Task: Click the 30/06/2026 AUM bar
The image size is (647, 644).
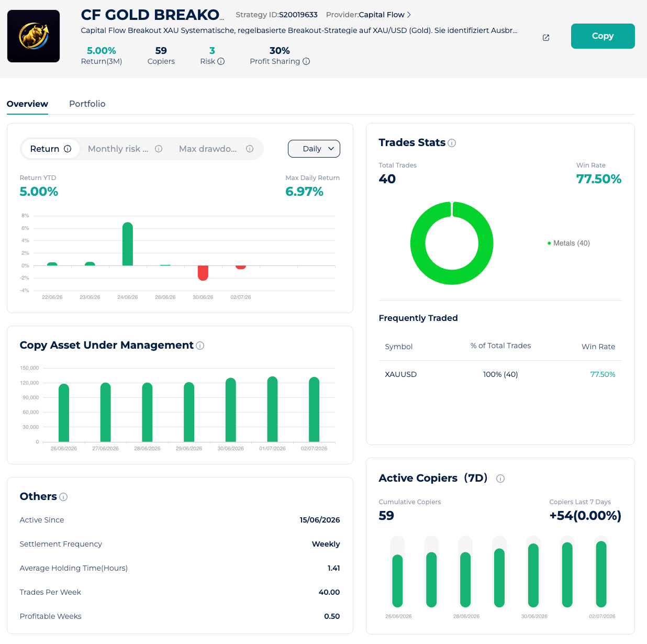Action: (231, 410)
